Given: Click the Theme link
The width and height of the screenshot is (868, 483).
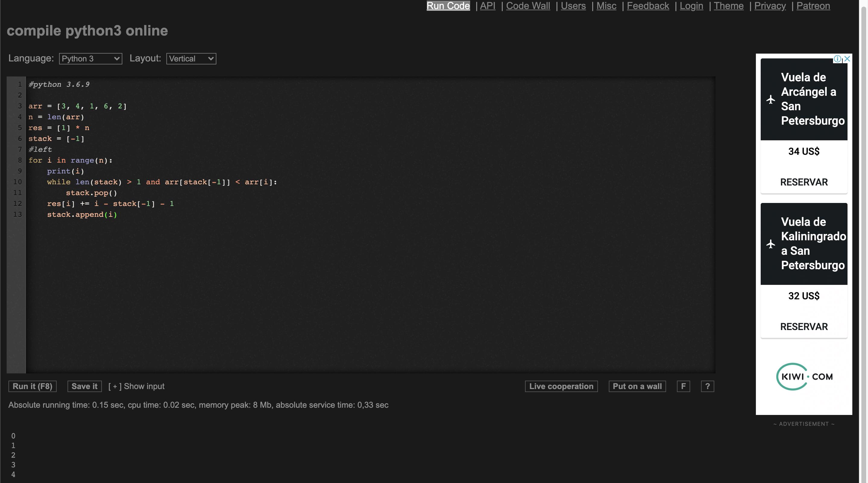Looking at the screenshot, I should pos(728,6).
